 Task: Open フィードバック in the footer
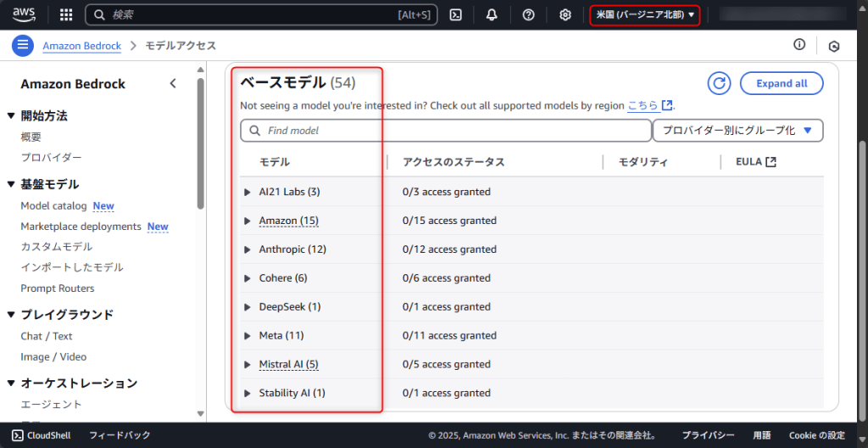tap(120, 435)
